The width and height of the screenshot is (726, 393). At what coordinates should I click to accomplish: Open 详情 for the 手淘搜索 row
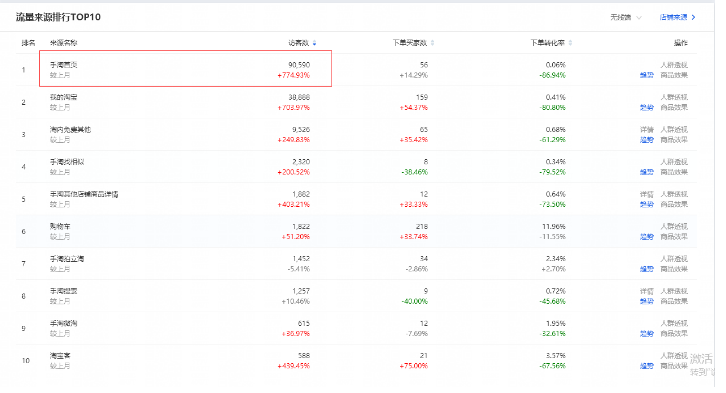(x=646, y=291)
